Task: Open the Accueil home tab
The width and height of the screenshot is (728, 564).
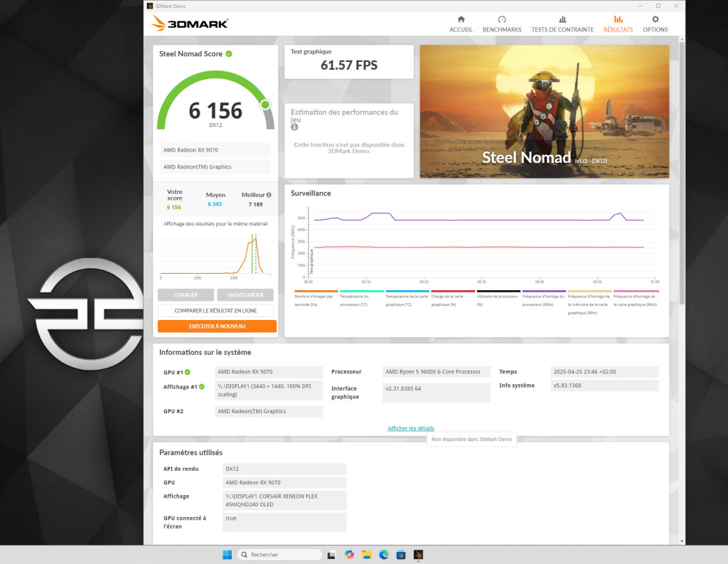Action: click(461, 24)
